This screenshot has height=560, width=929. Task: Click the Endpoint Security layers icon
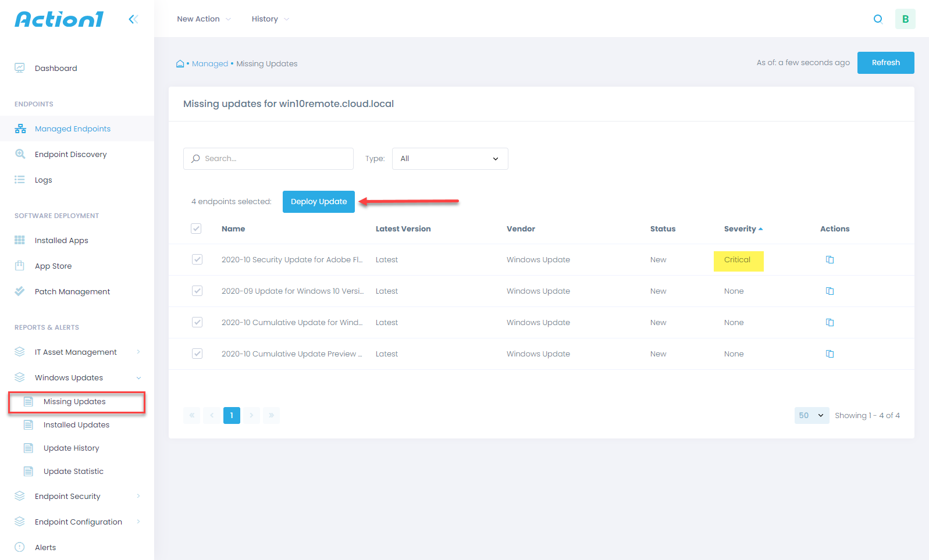20,496
